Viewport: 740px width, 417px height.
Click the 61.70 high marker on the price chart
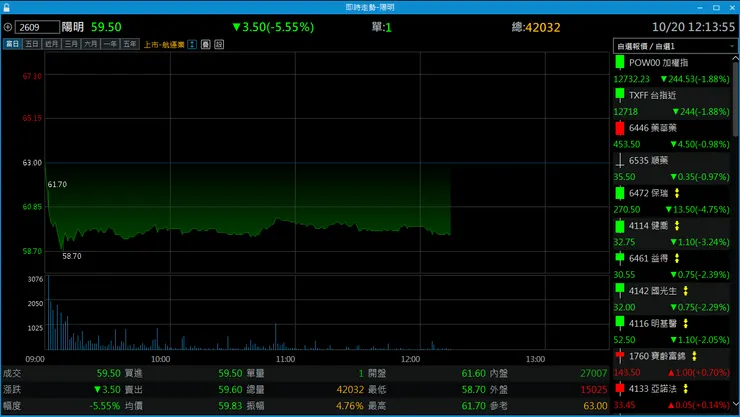[x=57, y=184]
